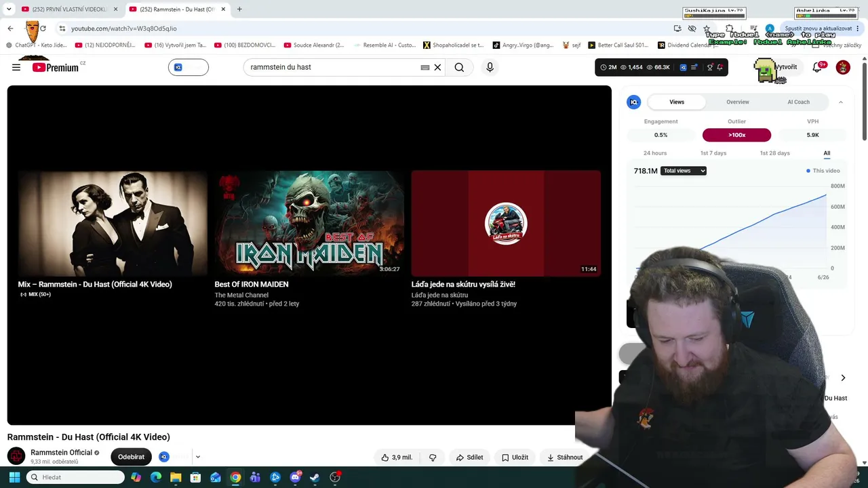
Task: Open File Explorer from the taskbar
Action: pyautogui.click(x=176, y=477)
